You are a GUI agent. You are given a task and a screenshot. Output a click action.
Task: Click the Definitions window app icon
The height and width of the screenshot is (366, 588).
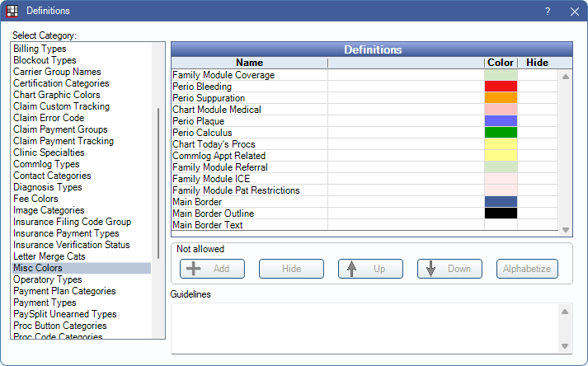tap(12, 11)
